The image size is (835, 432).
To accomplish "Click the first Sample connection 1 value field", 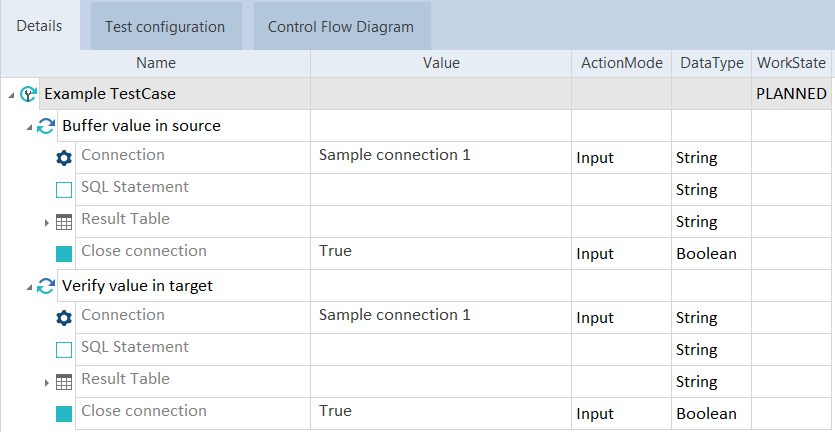I will click(394, 155).
